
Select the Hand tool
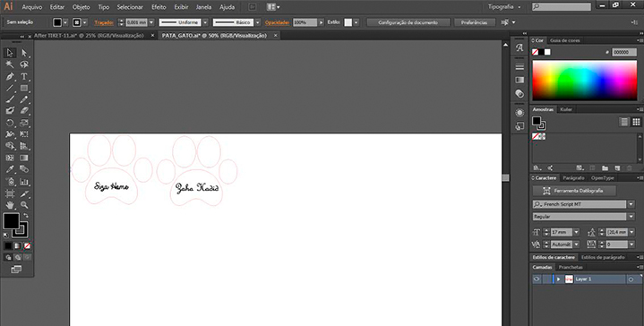tap(10, 204)
